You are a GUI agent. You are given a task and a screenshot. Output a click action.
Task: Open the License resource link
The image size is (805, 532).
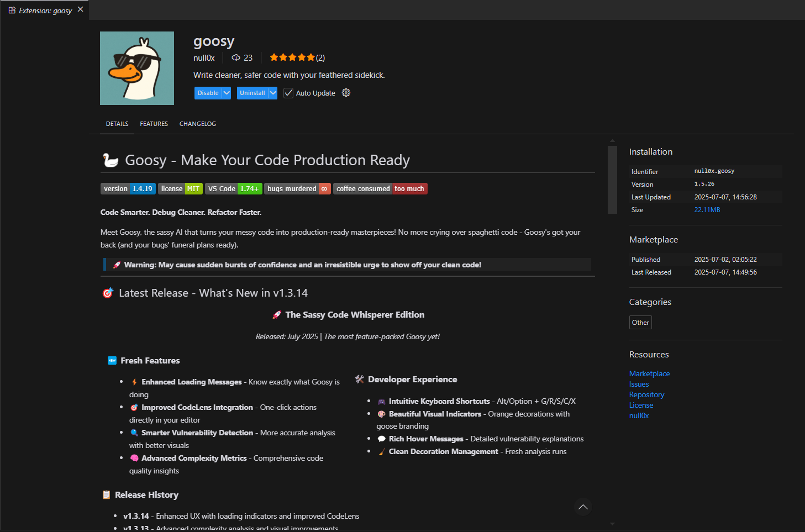641,405
